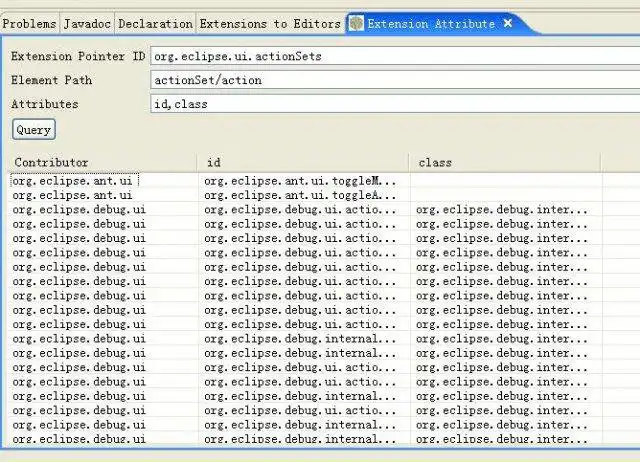Image resolution: width=640 pixels, height=462 pixels.
Task: Click the Element Path label
Action: coord(51,80)
